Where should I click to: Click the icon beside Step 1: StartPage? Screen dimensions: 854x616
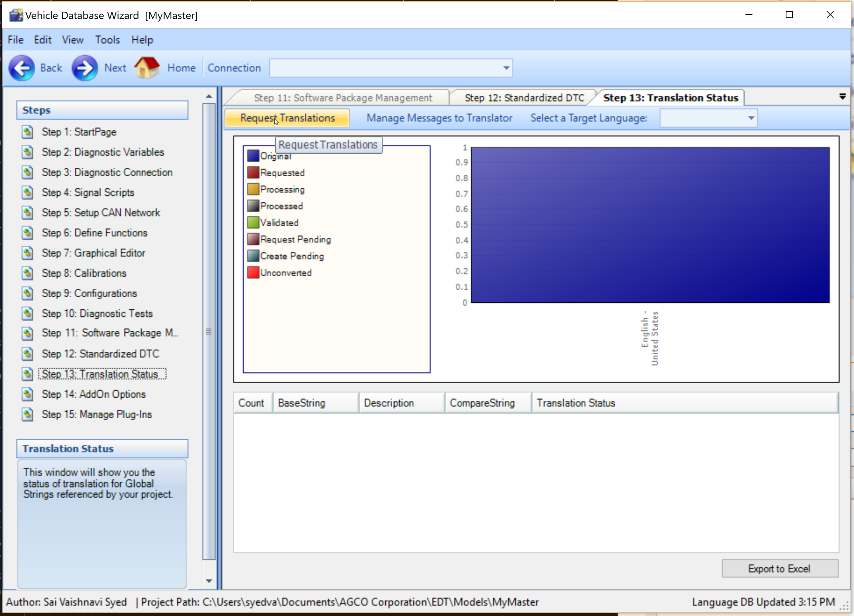coord(27,132)
